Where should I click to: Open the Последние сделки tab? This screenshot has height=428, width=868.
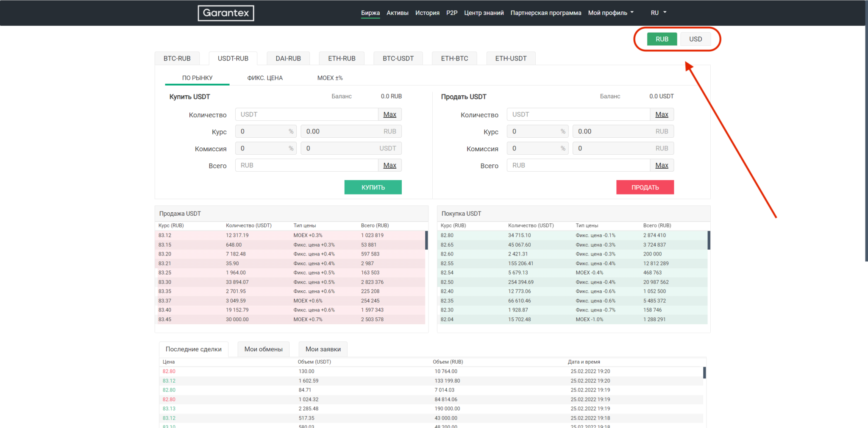(x=194, y=349)
